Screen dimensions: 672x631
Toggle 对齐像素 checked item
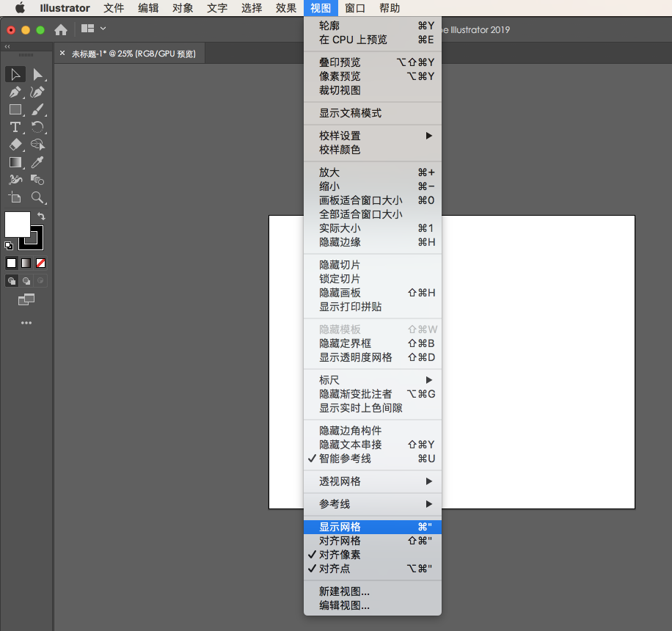tap(373, 555)
